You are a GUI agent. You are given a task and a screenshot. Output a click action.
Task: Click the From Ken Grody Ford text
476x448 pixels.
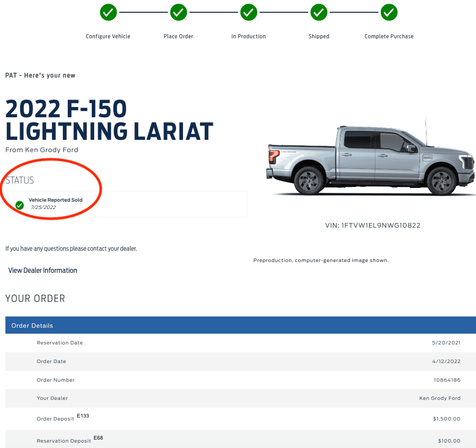(x=42, y=150)
